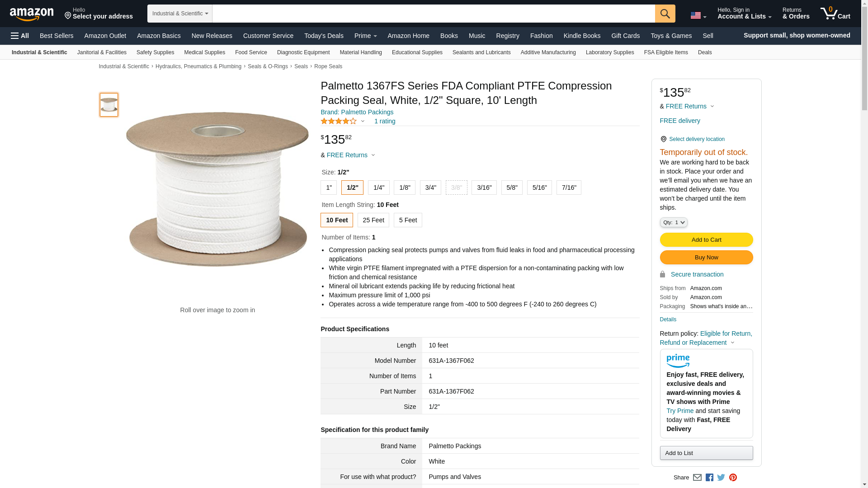Go to Safety Supplies category

pyautogui.click(x=155, y=52)
